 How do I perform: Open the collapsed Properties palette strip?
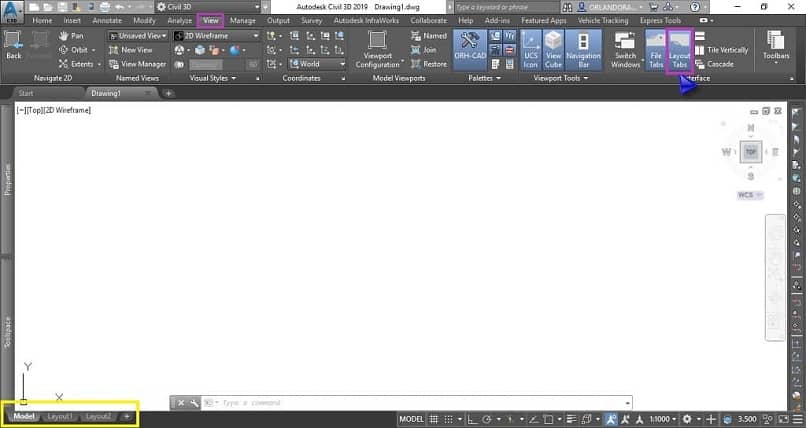coord(7,180)
